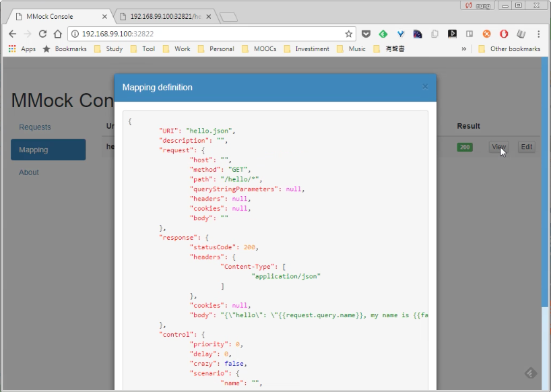The height and width of the screenshot is (392, 551).
Task: View site information for 192.168.99.100
Action: pos(75,34)
